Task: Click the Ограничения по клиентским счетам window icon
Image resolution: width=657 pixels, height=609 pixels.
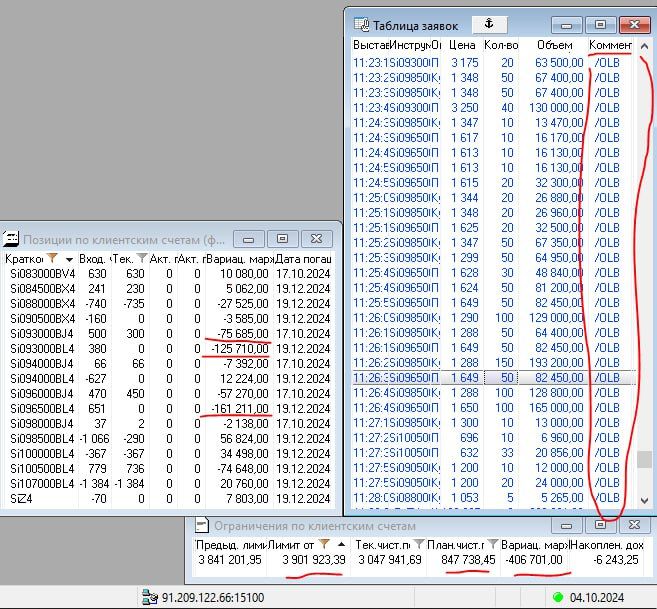Action: click(202, 525)
